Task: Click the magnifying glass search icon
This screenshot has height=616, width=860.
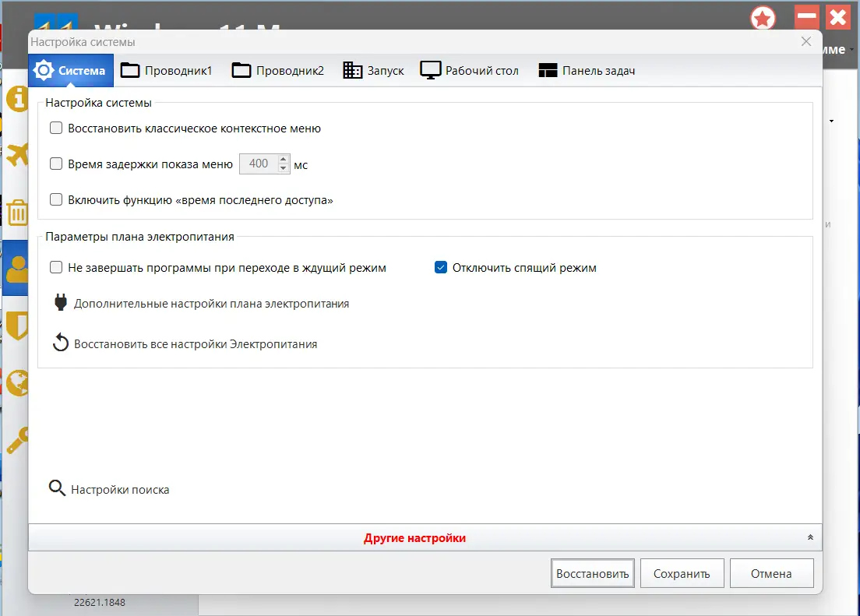Action: (57, 488)
